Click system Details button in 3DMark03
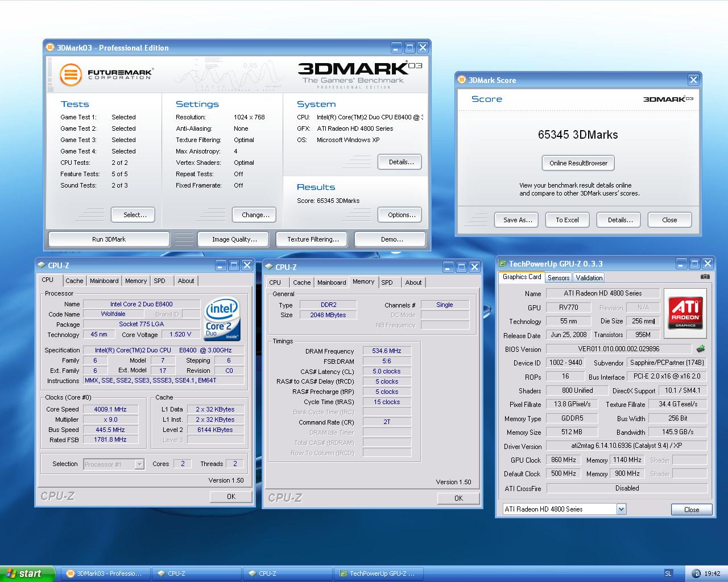Viewport: 728px width, 582px height. (401, 162)
